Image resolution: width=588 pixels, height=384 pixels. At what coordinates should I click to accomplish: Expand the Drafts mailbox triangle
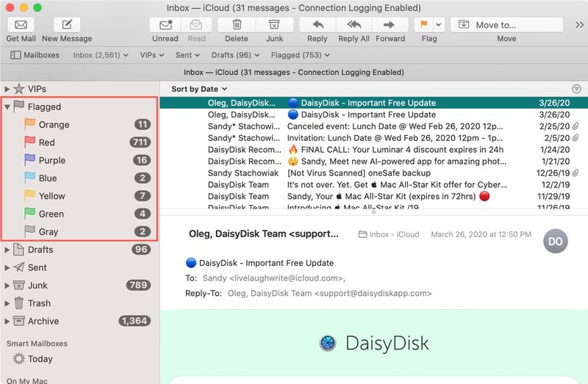pyautogui.click(x=7, y=250)
